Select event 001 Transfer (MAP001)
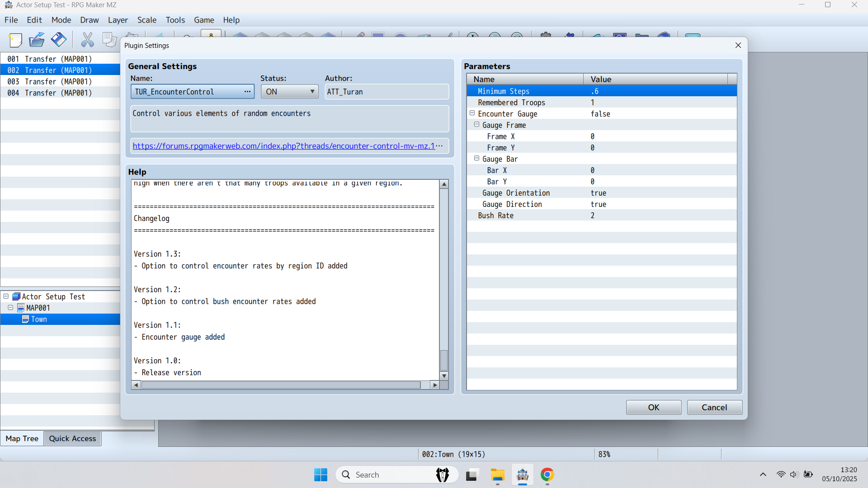The height and width of the screenshot is (488, 868). tap(61, 59)
